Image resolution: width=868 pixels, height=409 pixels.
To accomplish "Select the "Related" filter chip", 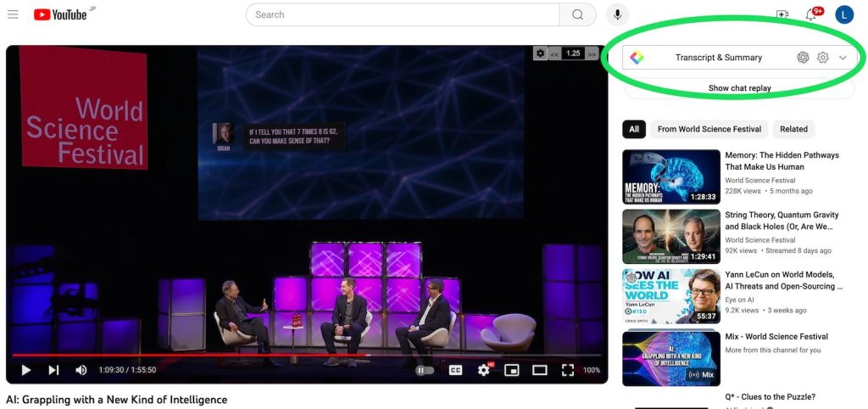I will [793, 129].
